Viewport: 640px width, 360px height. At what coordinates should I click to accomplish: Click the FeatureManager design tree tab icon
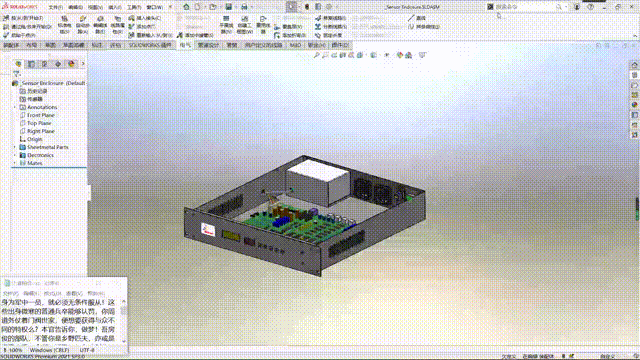point(18,64)
